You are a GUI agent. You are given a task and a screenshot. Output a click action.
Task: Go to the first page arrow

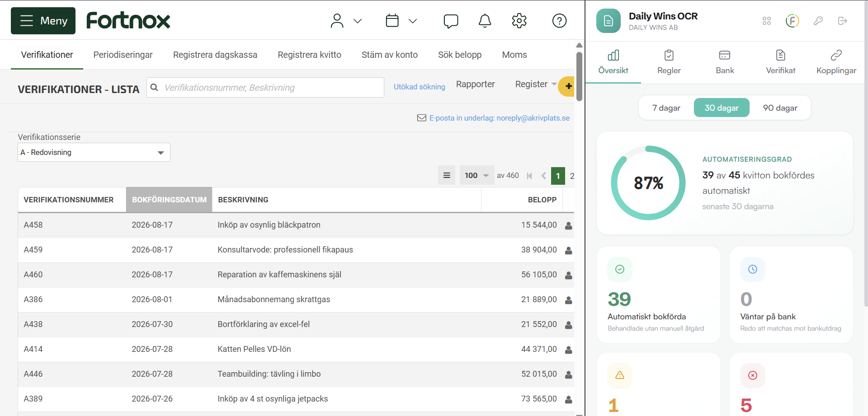[x=529, y=176]
